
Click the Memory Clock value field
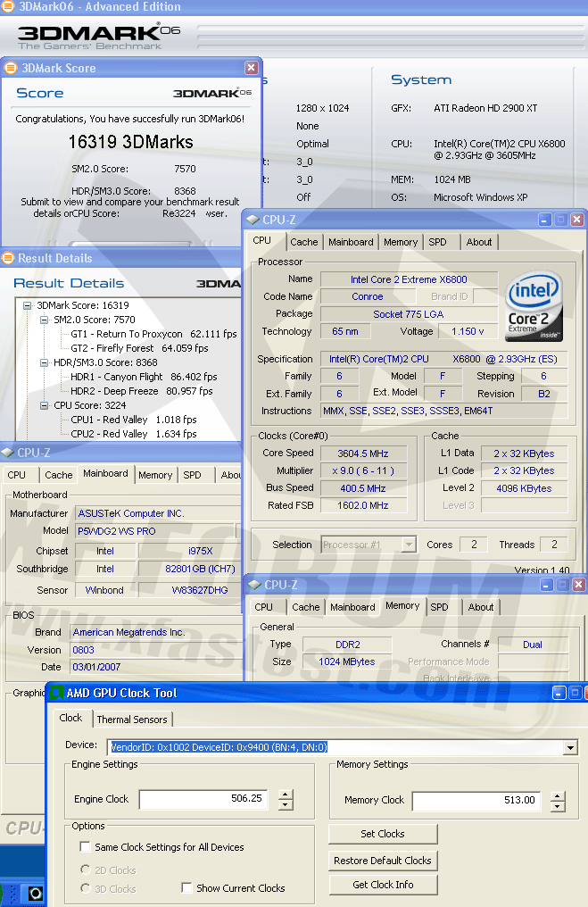point(476,801)
